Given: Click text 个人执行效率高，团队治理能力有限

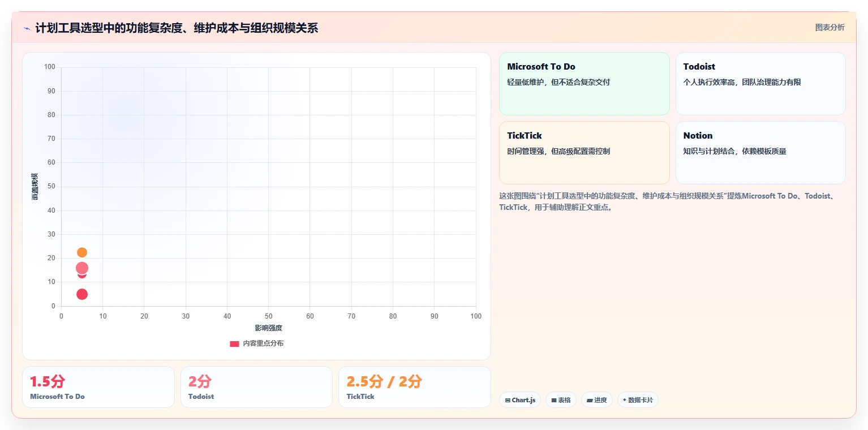Looking at the screenshot, I should coord(742,82).
